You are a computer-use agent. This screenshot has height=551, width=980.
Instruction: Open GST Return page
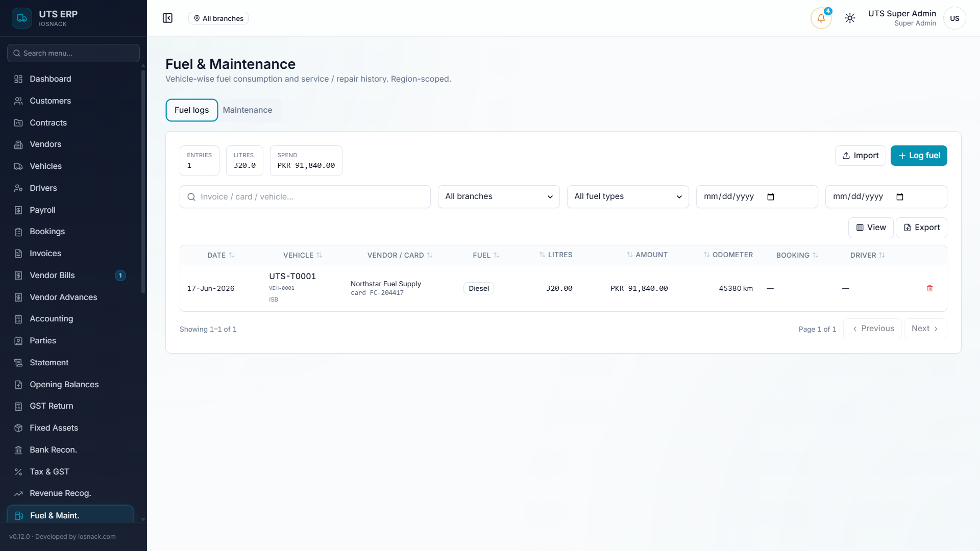(70, 406)
